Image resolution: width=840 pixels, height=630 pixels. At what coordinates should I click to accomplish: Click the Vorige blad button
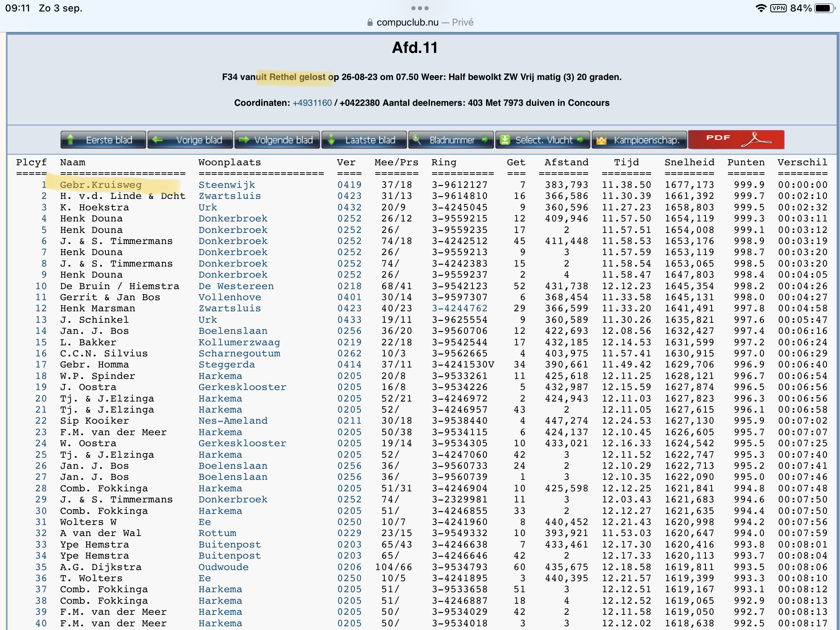coord(190,140)
